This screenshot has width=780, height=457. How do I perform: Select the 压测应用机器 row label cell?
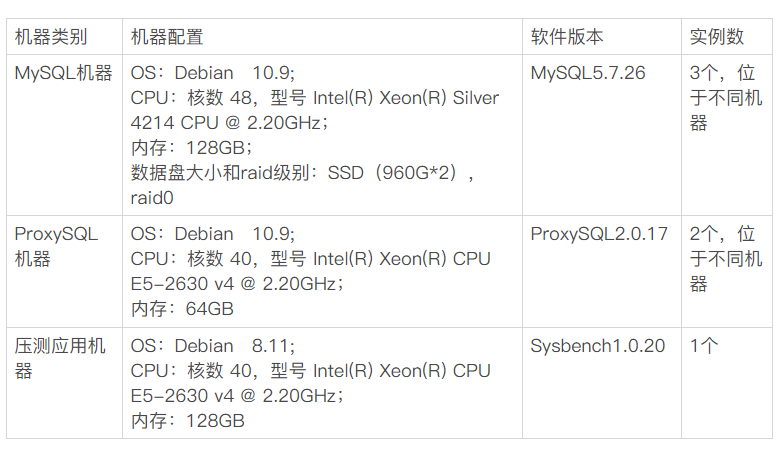pos(60,358)
